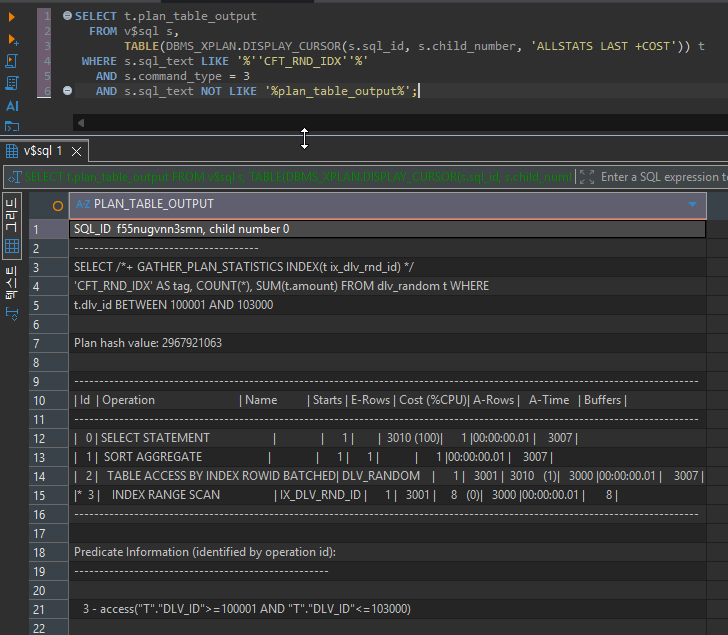Screen dimensions: 728x635
Task: Select the 'INDEX RANGE SCAN' plan row
Action: (x=387, y=495)
